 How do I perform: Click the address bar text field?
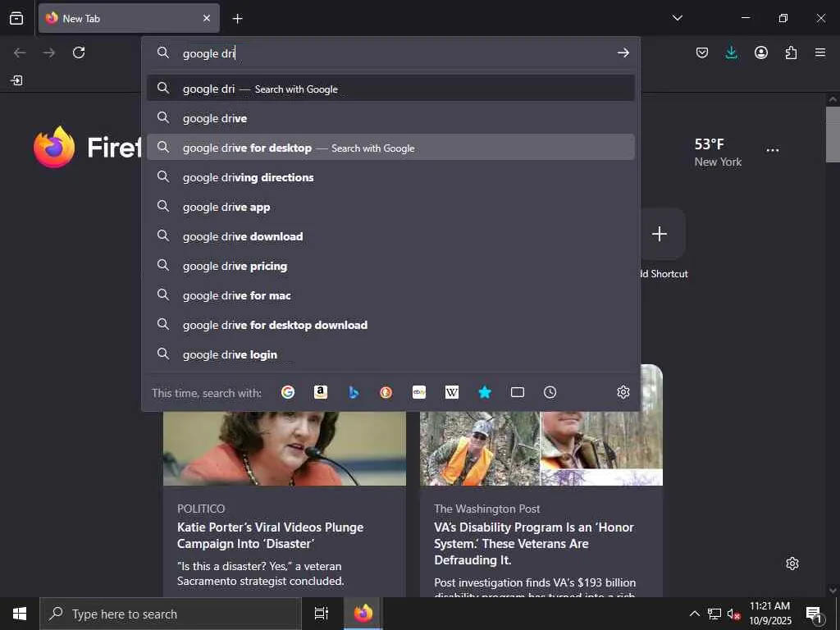(396, 53)
